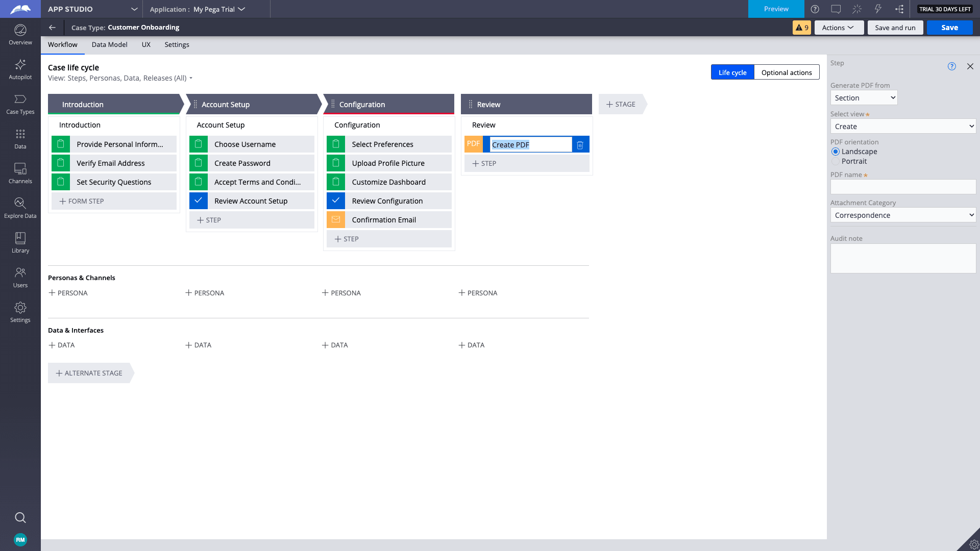Screen dimensions: 980x551
Task: Click the Create PDF step name field
Action: (531, 145)
